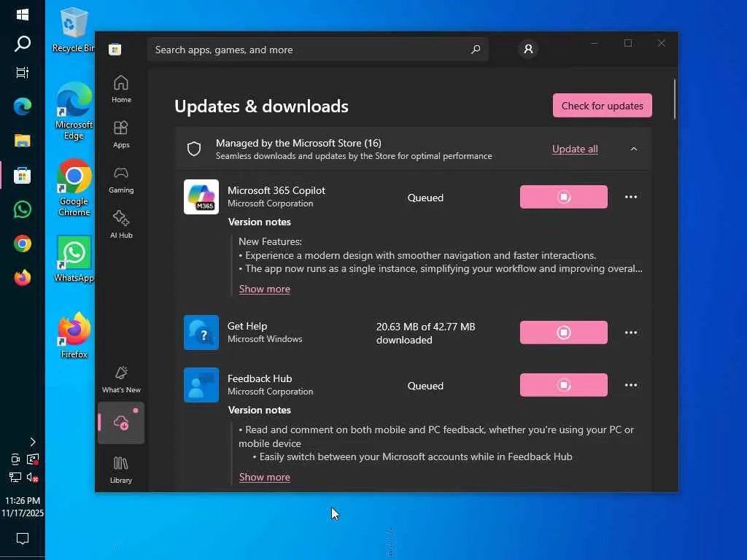This screenshot has width=747, height=560.
Task: Open Windows search from the taskbar
Action: [x=23, y=43]
